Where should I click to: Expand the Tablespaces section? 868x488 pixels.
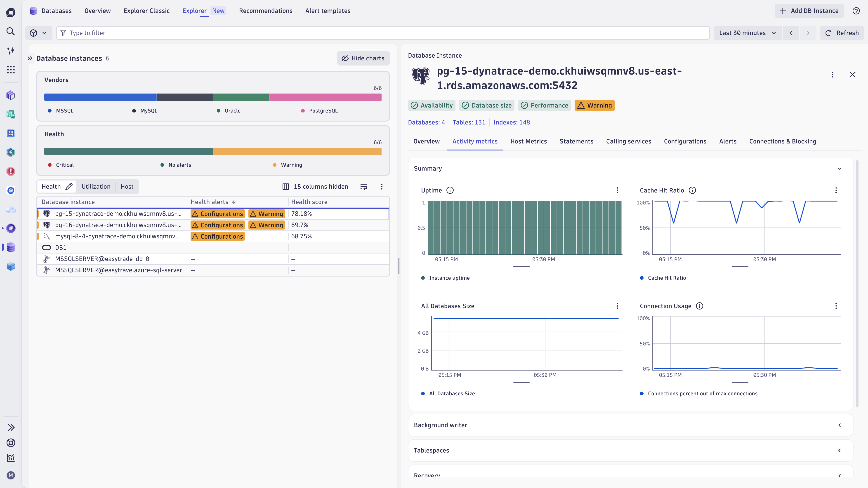click(630, 450)
